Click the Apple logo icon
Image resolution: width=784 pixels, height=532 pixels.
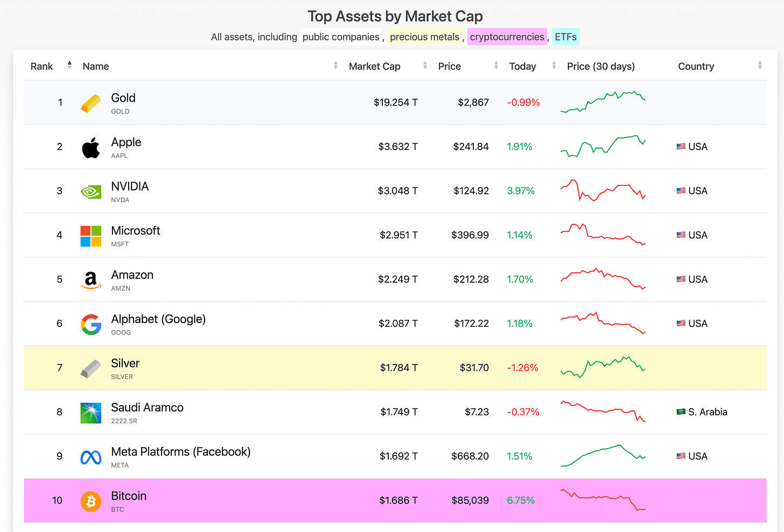click(x=91, y=148)
